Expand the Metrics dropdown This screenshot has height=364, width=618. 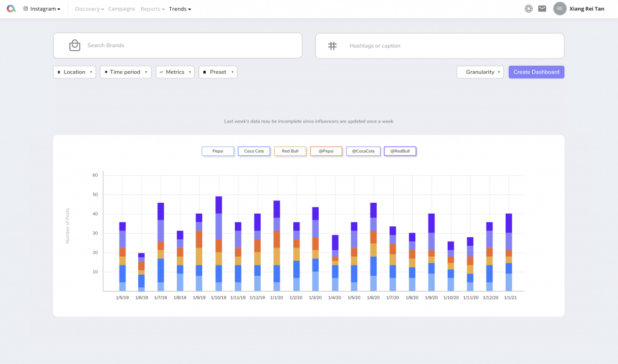175,72
